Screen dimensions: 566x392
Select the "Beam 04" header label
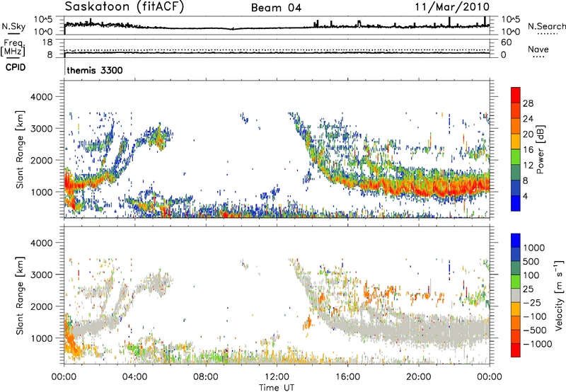(276, 8)
